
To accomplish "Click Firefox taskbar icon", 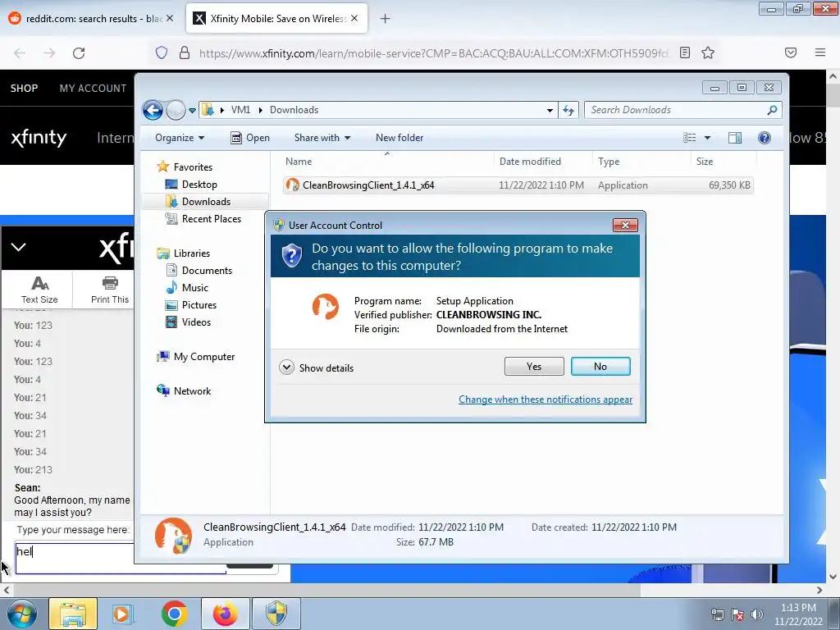I will coord(225,614).
